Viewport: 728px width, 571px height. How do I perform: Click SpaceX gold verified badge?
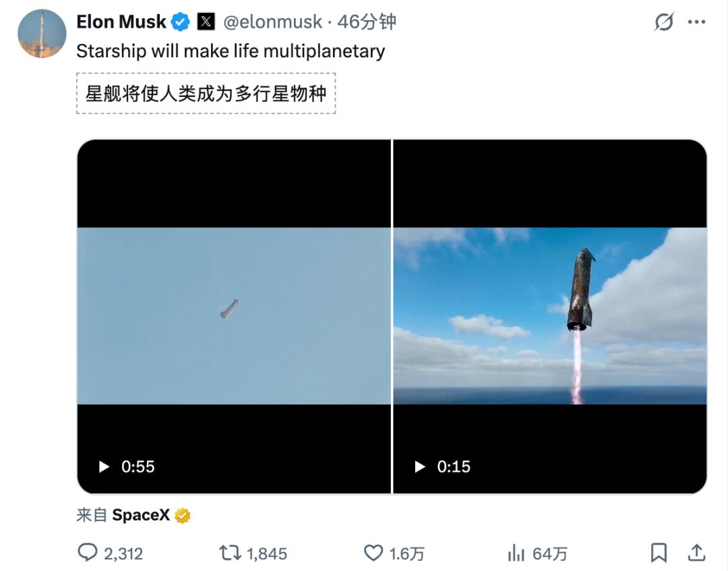183,516
